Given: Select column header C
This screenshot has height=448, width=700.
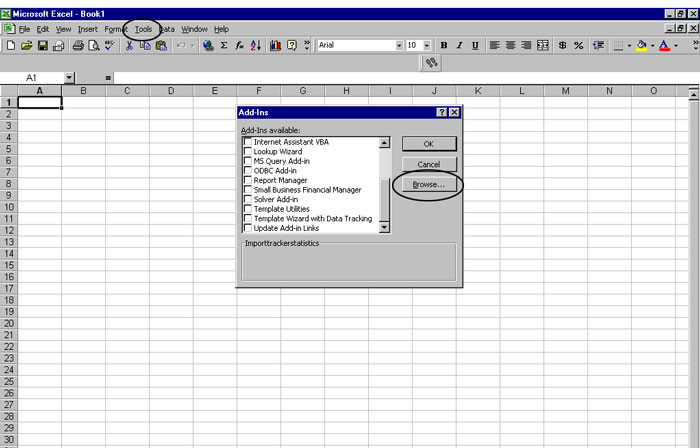Looking at the screenshot, I should point(127,91).
